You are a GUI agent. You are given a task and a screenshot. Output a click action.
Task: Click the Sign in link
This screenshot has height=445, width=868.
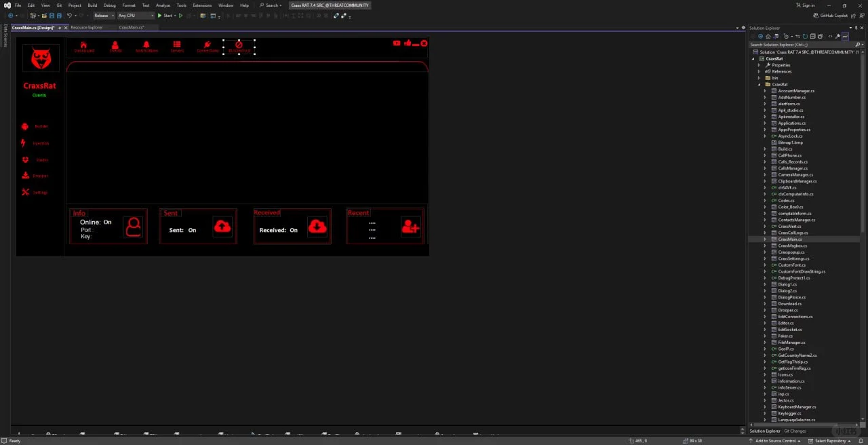[x=805, y=5]
